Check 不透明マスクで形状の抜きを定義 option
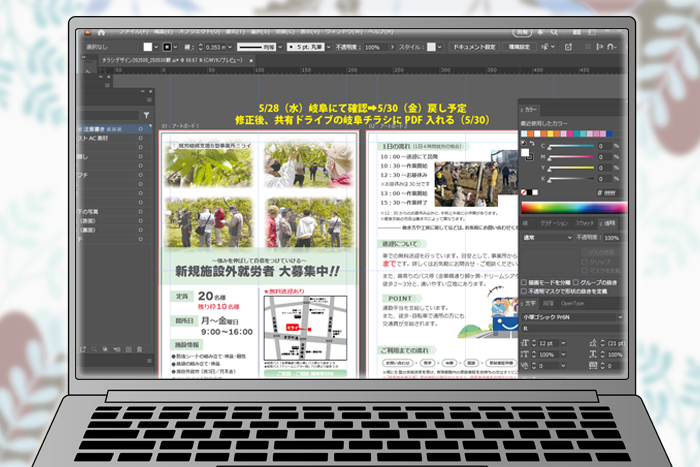700x467 pixels. (x=526, y=291)
